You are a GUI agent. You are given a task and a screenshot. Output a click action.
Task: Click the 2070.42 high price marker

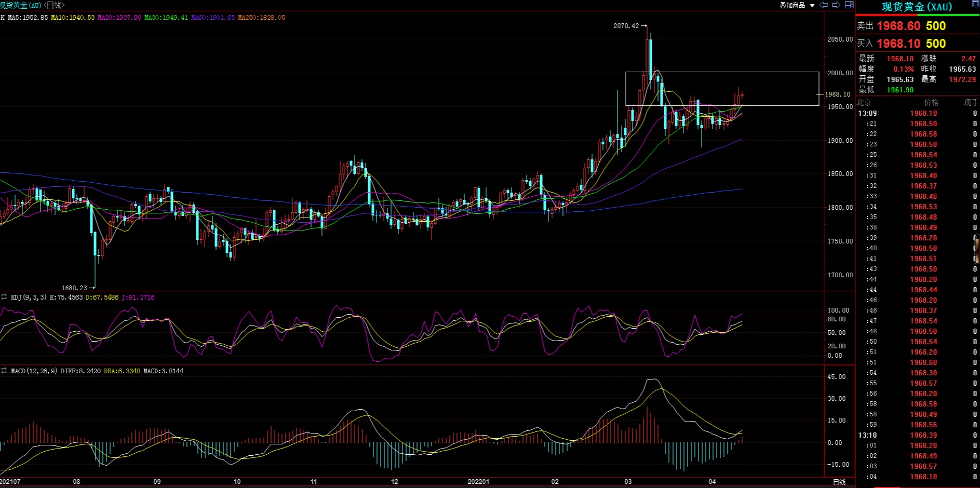[626, 26]
